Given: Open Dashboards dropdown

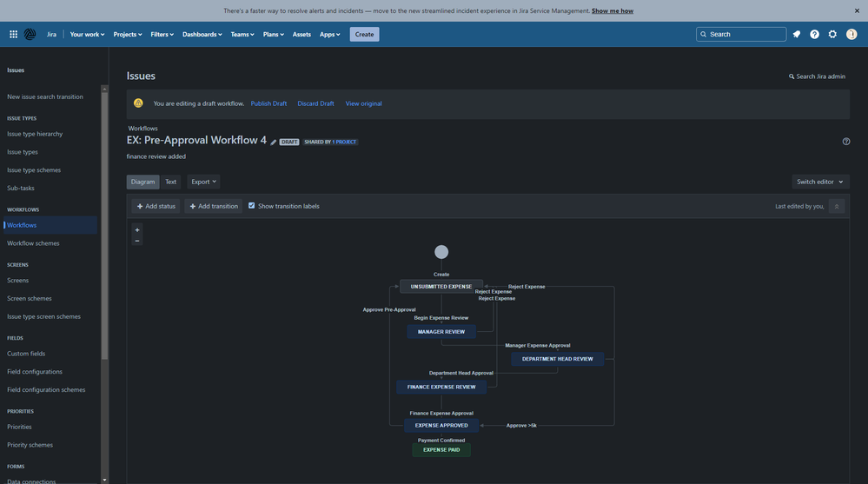Looking at the screenshot, I should point(202,35).
